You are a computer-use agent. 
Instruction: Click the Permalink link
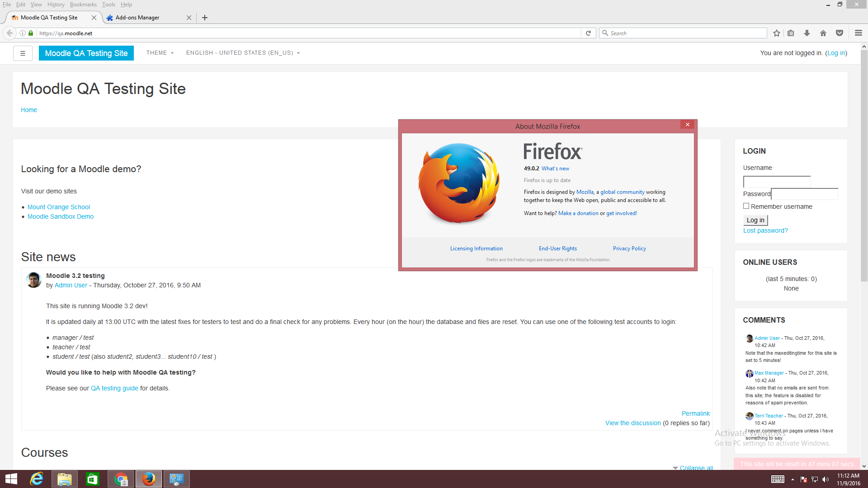coord(695,413)
